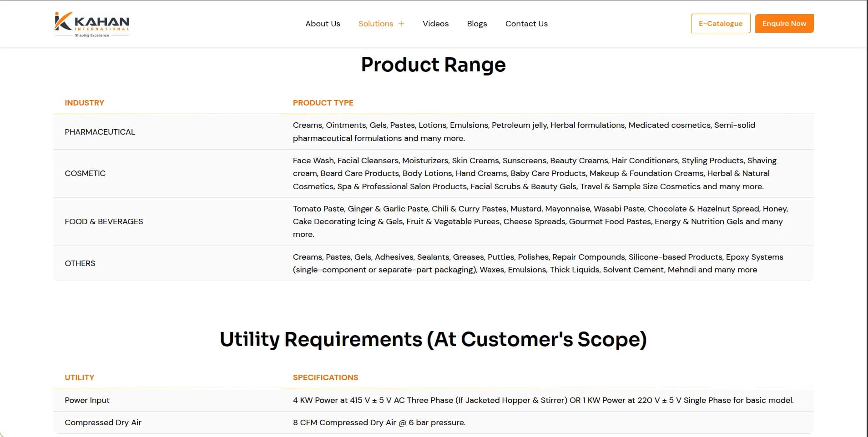Go to the Videos page
Image resolution: width=868 pixels, height=437 pixels.
click(x=435, y=24)
